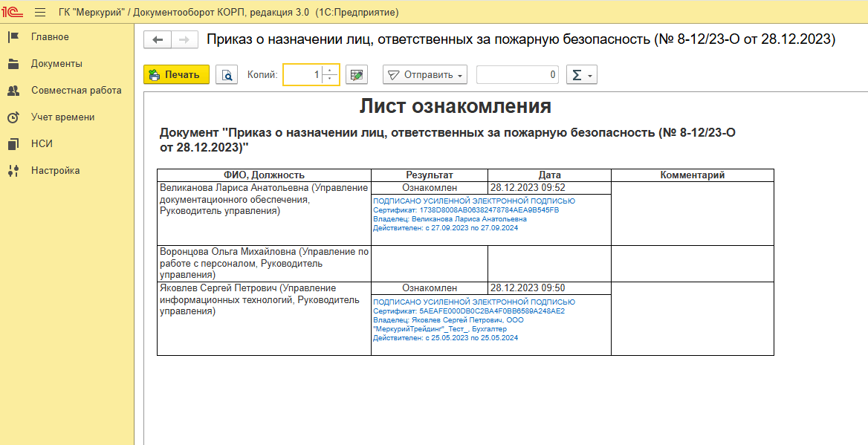Click the Копий number input field
The height and width of the screenshot is (445, 868).
303,75
